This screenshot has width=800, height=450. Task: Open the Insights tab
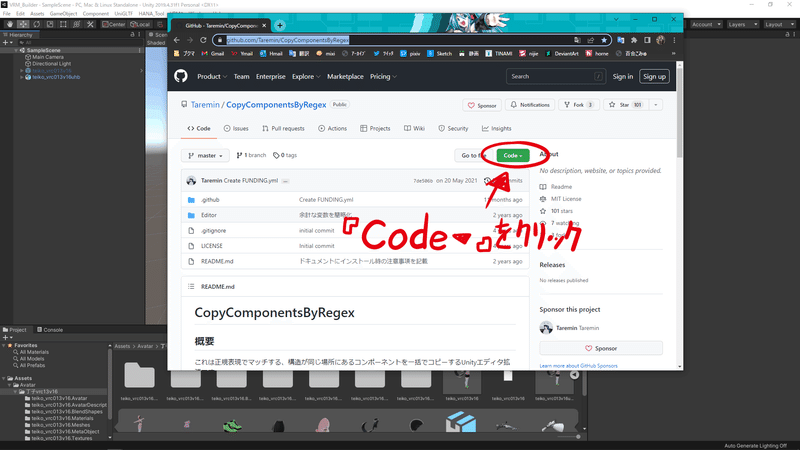tap(496, 129)
